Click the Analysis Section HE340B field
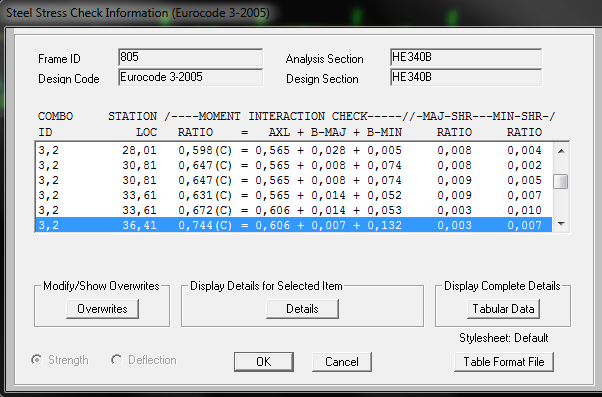The image size is (602, 397). point(466,58)
